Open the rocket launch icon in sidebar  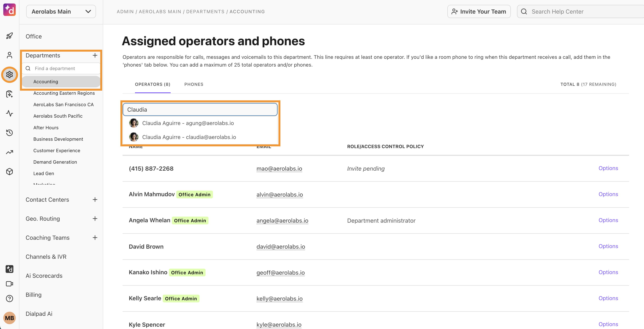pos(10,36)
